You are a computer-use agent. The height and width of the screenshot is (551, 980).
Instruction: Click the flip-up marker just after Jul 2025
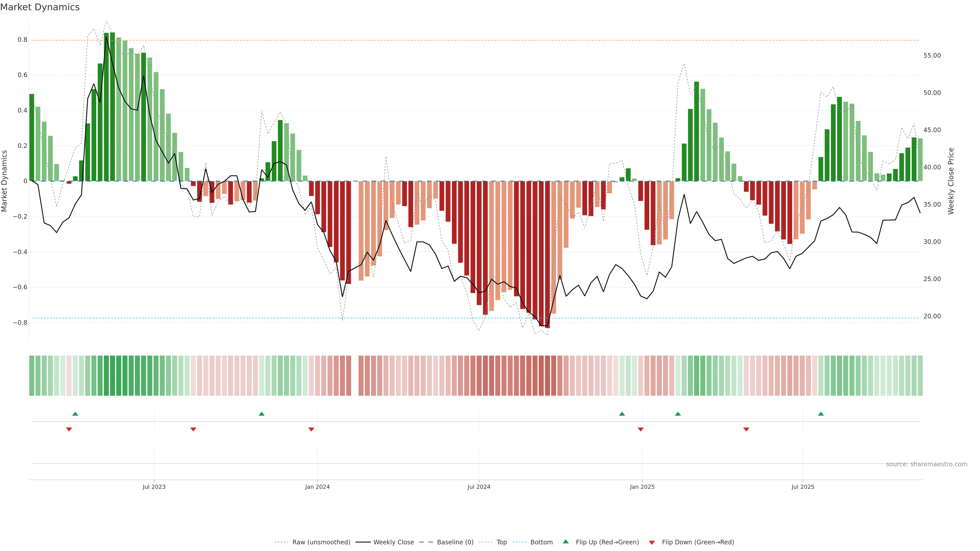point(820,414)
